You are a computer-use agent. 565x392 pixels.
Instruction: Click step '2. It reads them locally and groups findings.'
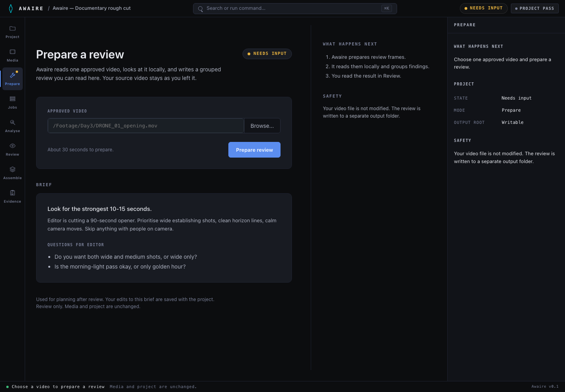(x=377, y=67)
